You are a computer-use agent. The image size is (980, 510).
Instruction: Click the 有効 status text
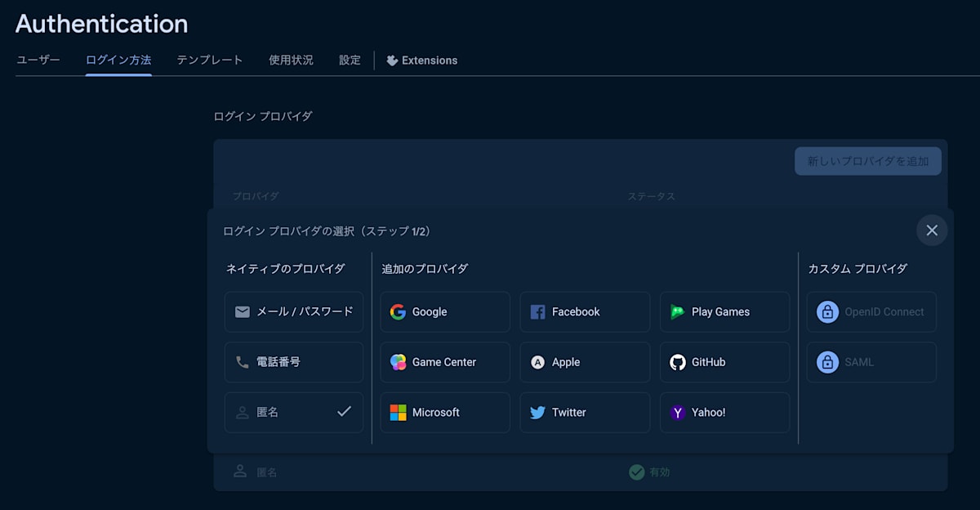click(660, 472)
